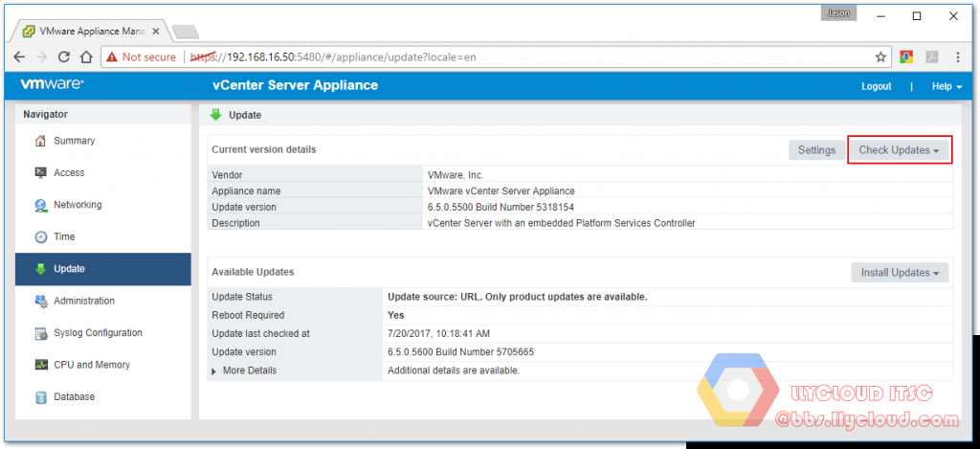The height and width of the screenshot is (449, 980).
Task: Click the browser Back arrow
Action: click(x=19, y=56)
